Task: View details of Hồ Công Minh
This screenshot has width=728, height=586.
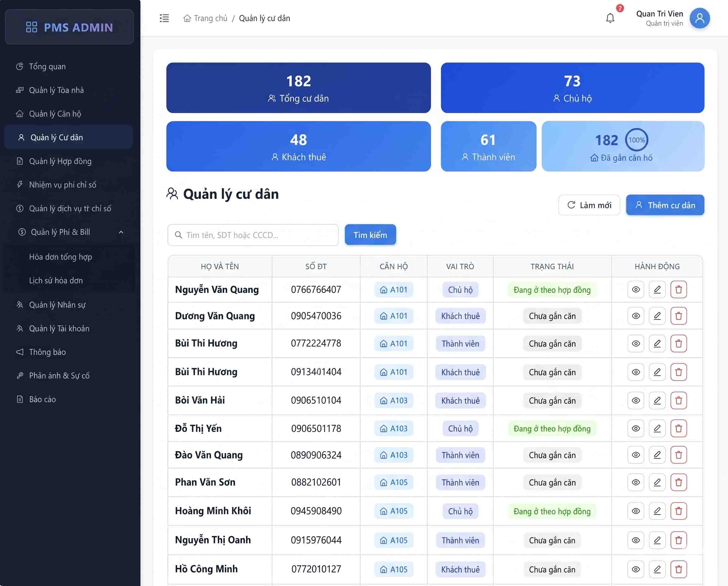Action: pos(636,569)
